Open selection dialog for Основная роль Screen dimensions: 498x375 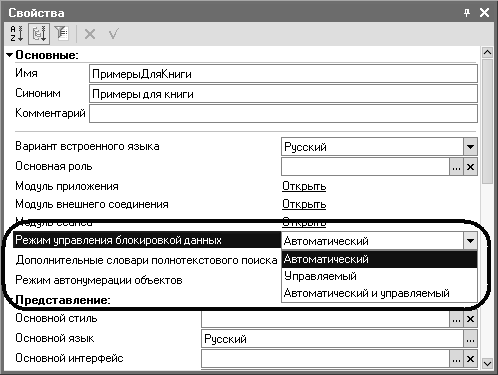[456, 167]
